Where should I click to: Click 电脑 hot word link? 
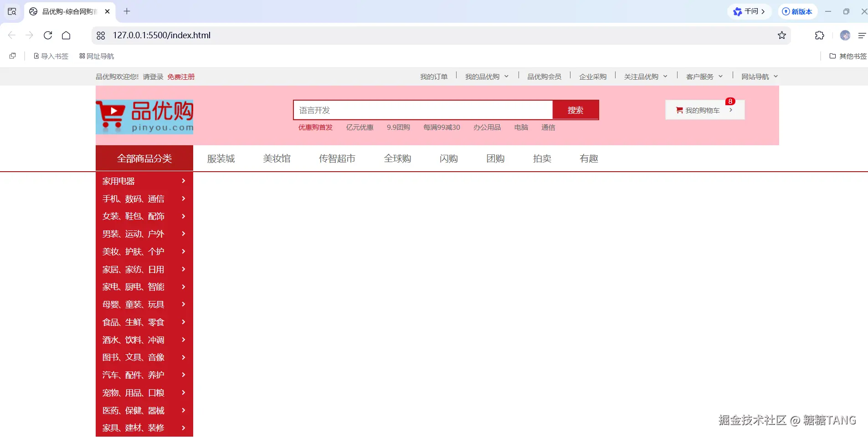tap(521, 127)
